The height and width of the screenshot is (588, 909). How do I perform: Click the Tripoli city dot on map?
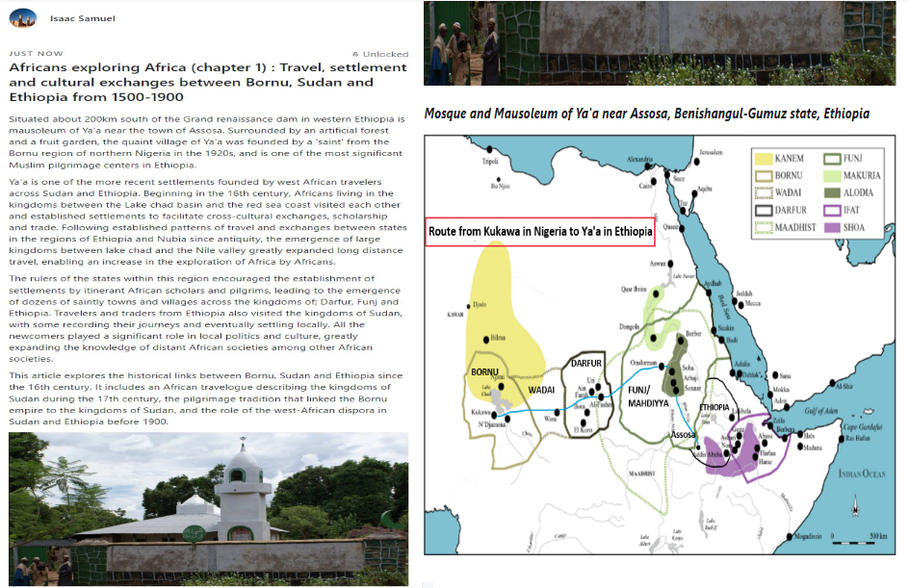490,149
